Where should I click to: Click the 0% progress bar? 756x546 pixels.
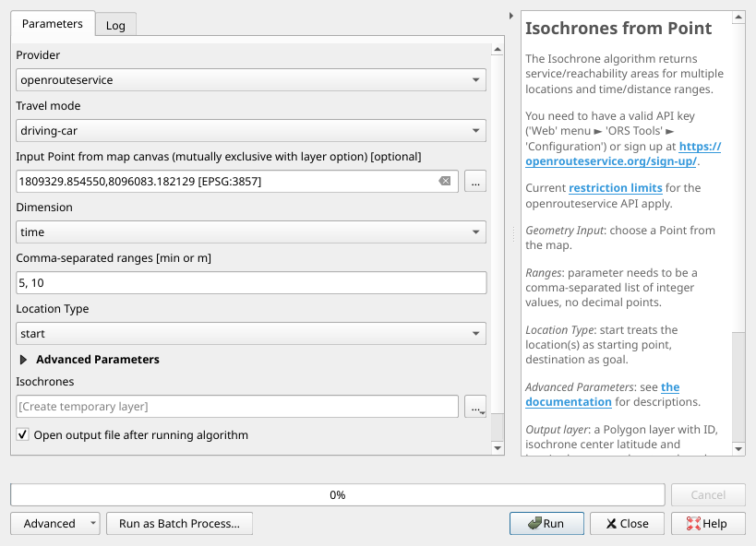tap(337, 495)
